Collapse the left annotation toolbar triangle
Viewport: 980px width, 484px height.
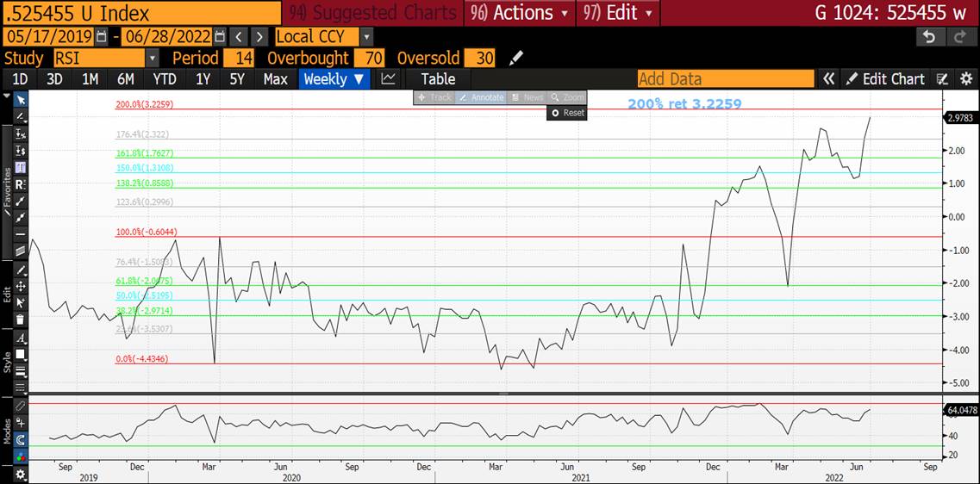[7, 96]
